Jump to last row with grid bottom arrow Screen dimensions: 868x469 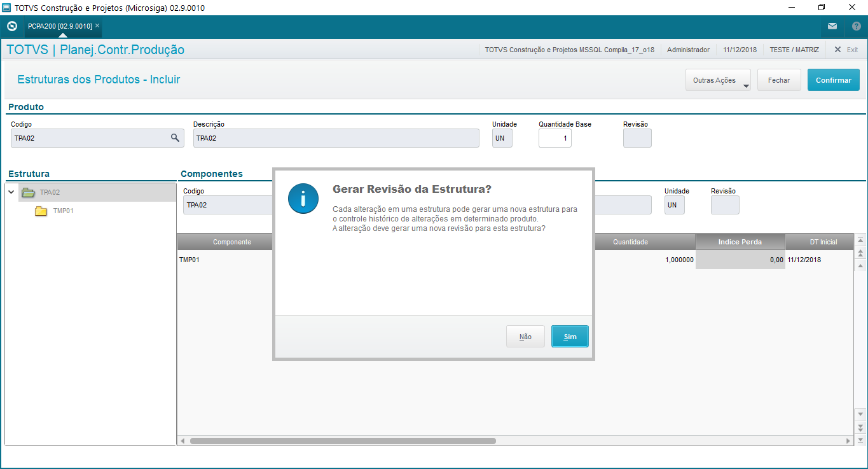[x=861, y=439]
